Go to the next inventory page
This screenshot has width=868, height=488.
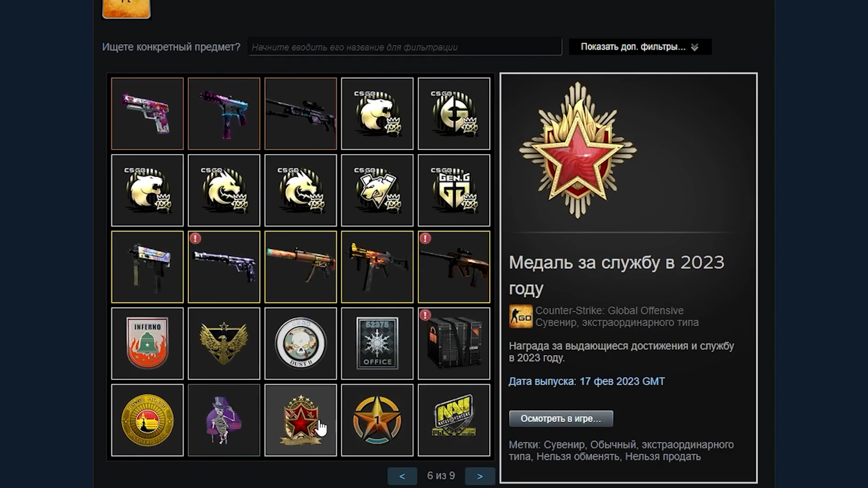[480, 476]
